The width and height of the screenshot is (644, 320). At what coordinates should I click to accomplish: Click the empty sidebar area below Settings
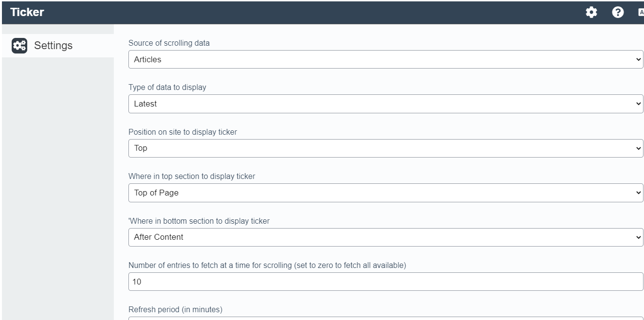(57, 185)
